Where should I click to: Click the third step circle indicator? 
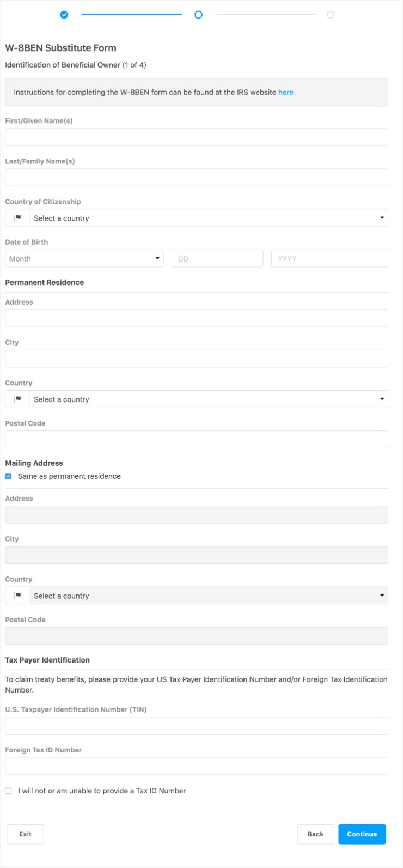pos(331,15)
